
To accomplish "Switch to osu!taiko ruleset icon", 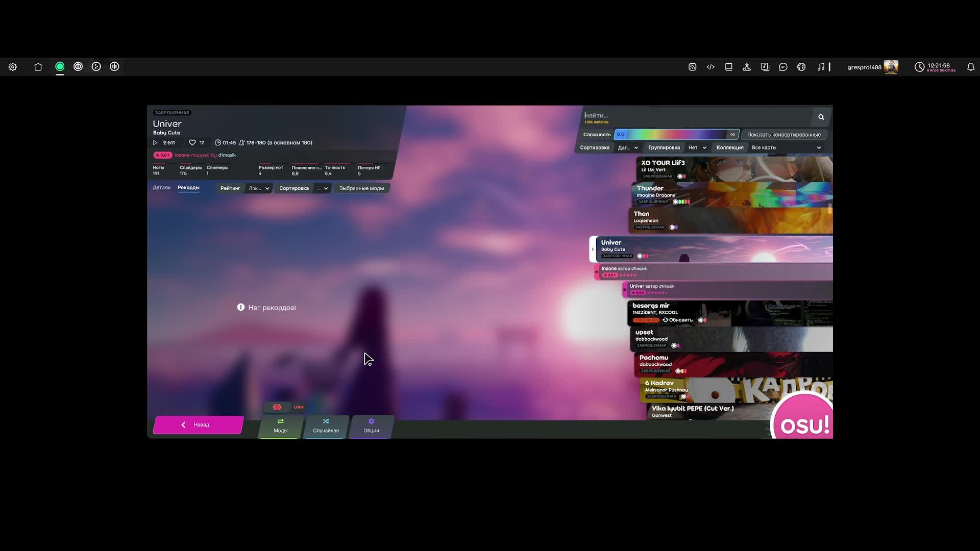I will pos(78,67).
